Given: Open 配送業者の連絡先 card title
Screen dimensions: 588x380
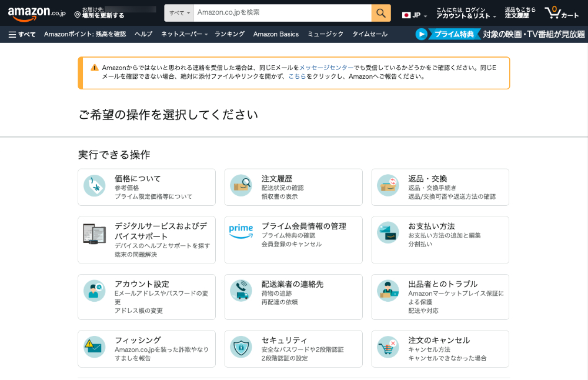Looking at the screenshot, I should coord(292,284).
